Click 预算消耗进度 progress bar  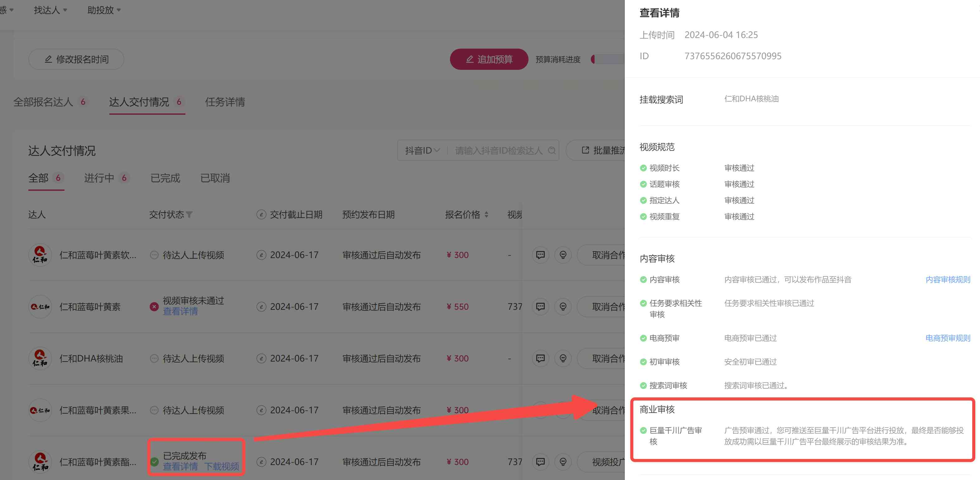pos(608,60)
